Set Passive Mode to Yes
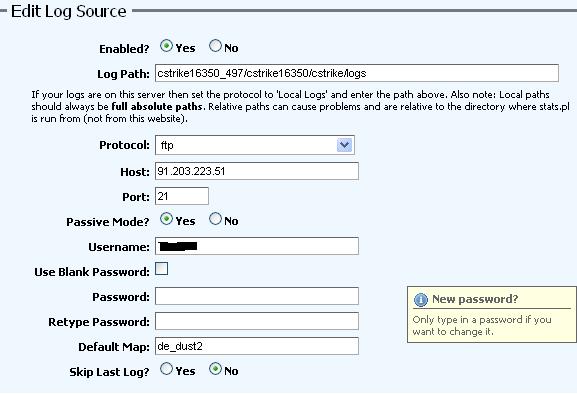 pos(166,219)
